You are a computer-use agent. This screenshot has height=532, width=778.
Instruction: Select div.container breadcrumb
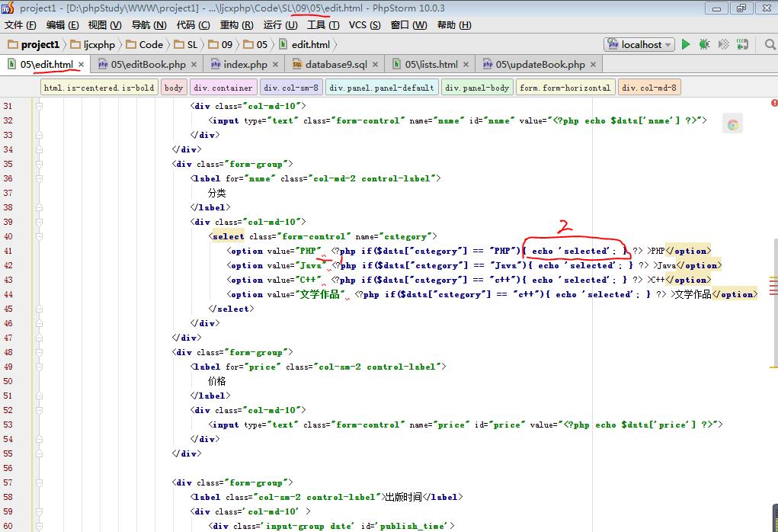click(x=223, y=88)
